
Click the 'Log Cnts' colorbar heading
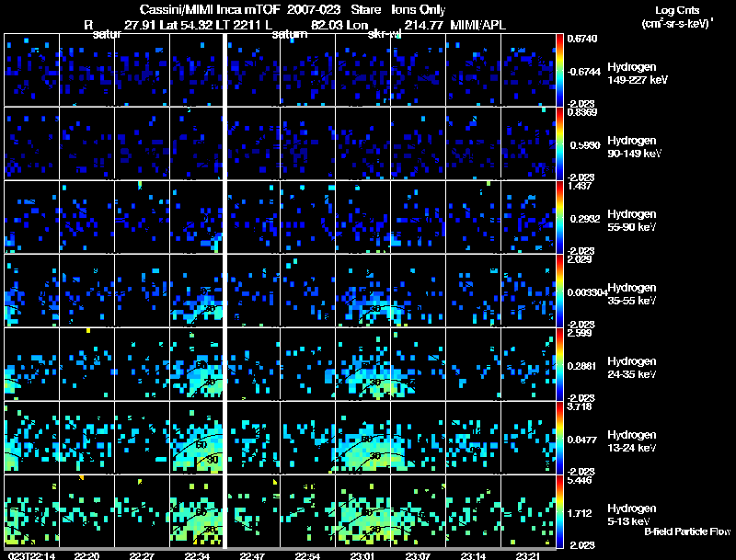pos(677,10)
